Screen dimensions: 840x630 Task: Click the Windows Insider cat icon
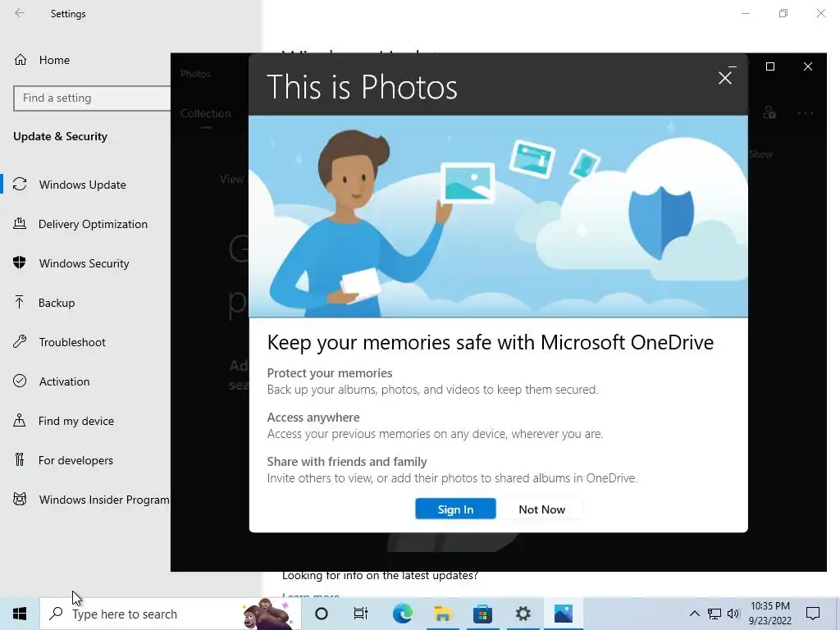click(20, 500)
